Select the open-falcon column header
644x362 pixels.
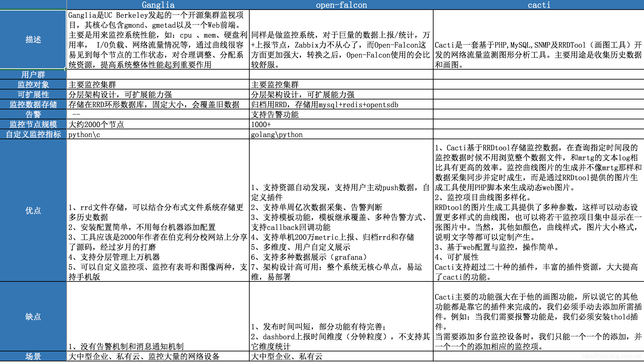341,5
